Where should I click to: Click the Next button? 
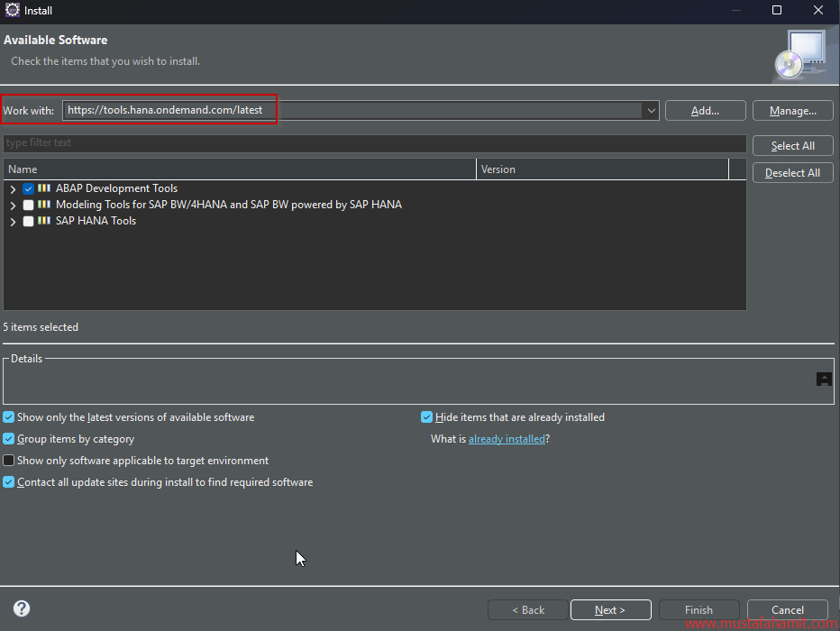tap(611, 609)
